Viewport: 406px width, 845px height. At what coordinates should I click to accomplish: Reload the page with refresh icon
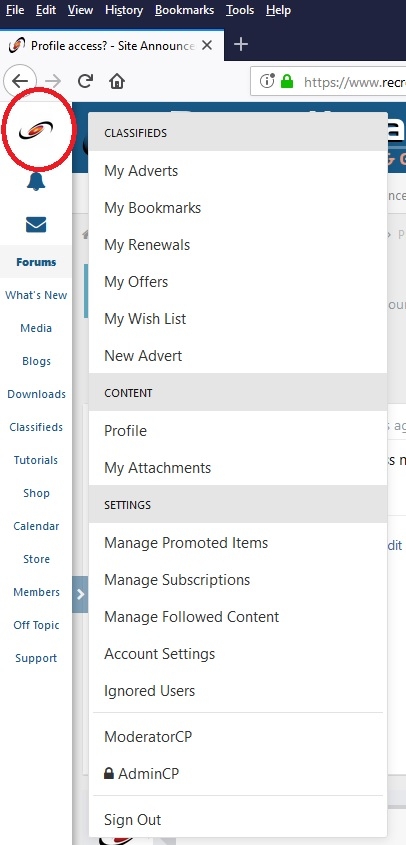(85, 81)
